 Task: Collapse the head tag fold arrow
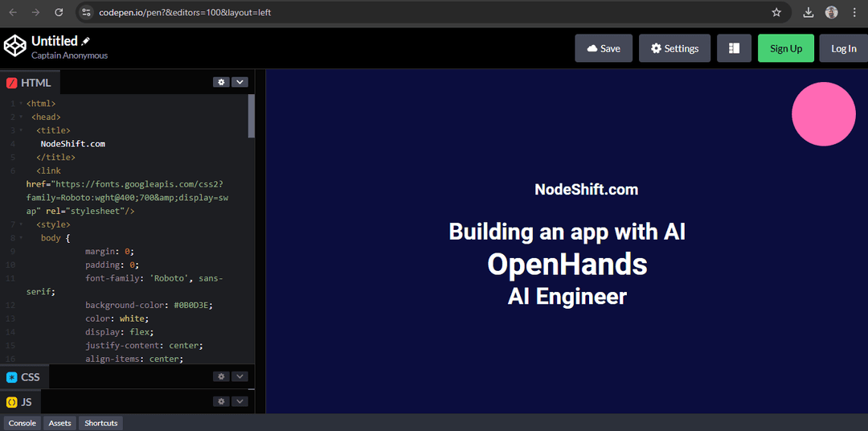pos(21,117)
